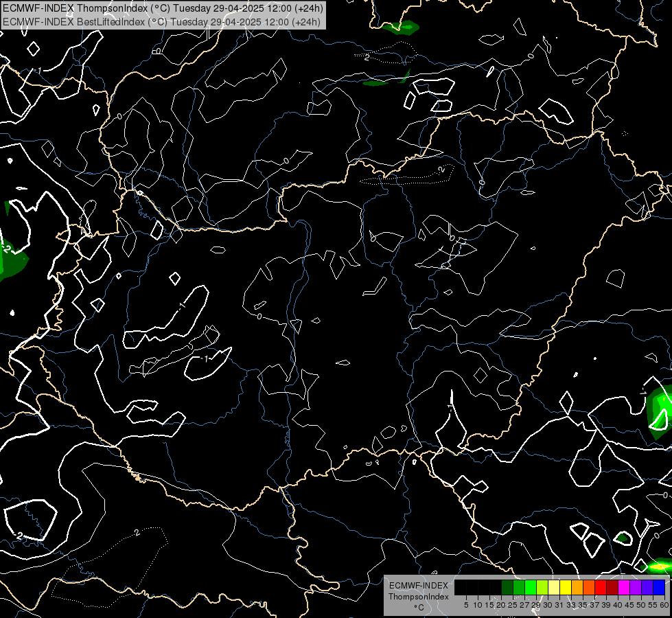Click the legend tick value 60

click(664, 605)
